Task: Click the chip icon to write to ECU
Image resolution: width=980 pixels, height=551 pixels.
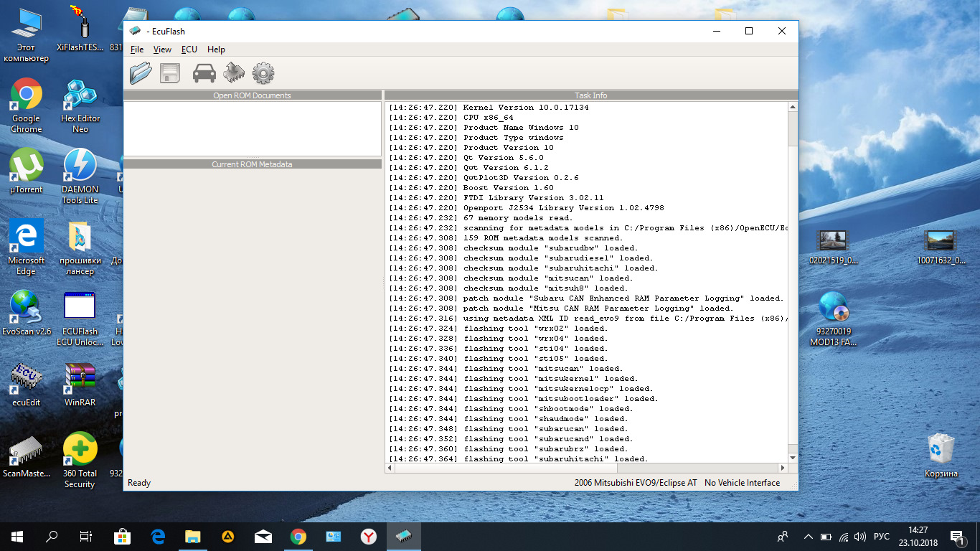Action: click(234, 72)
